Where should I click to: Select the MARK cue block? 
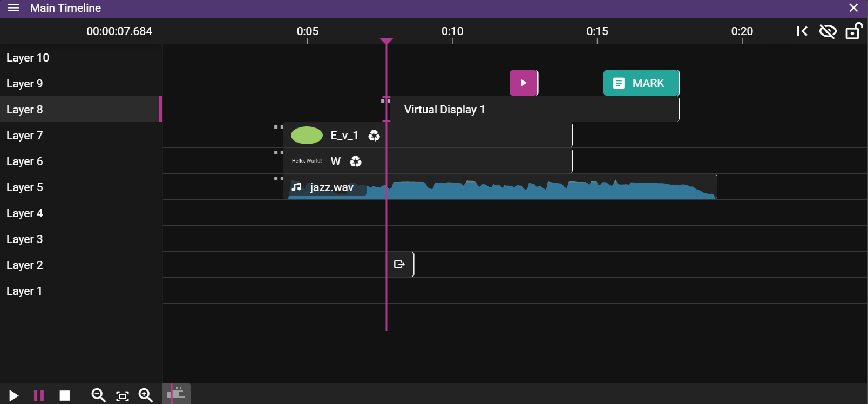click(641, 83)
